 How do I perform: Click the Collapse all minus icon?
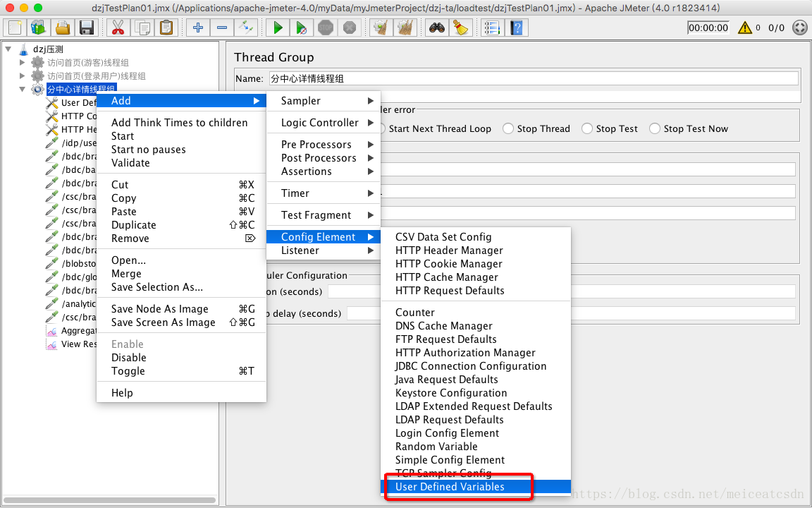coord(221,28)
